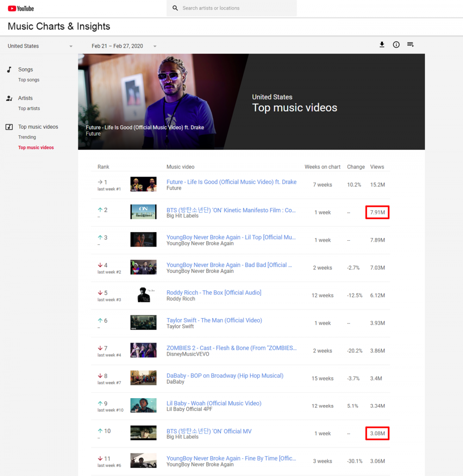Select the red Top music videos sidebar entry

coord(36,147)
